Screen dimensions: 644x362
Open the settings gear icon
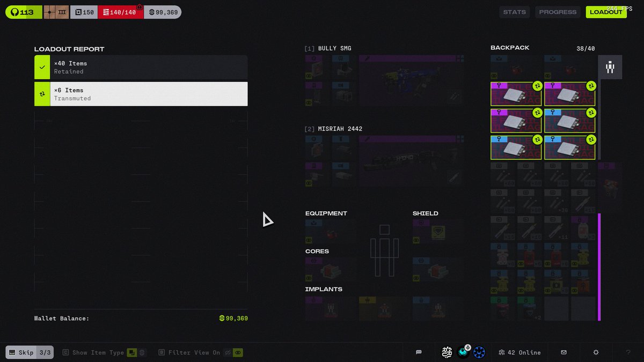pos(596,352)
